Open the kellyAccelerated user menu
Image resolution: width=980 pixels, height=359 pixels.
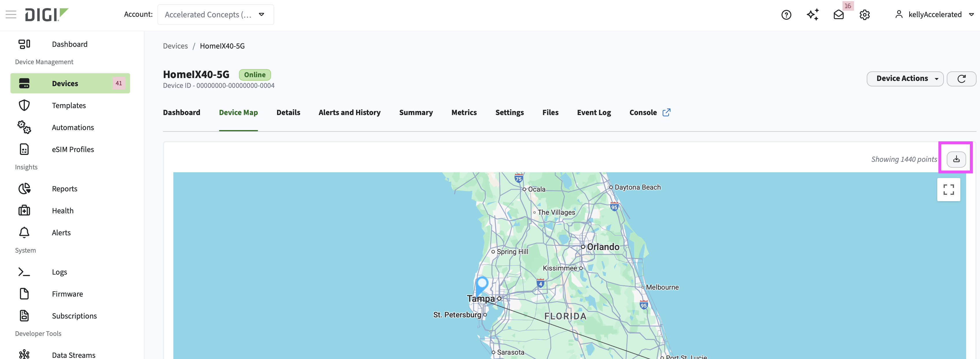point(934,15)
